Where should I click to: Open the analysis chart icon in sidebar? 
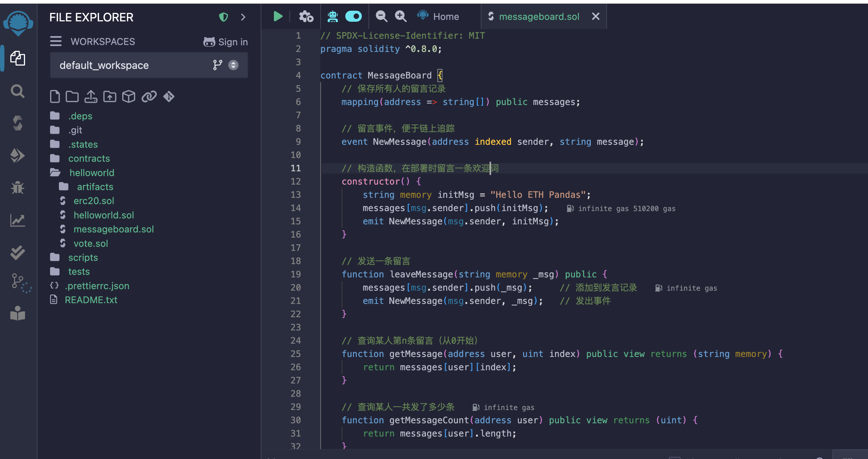click(18, 220)
